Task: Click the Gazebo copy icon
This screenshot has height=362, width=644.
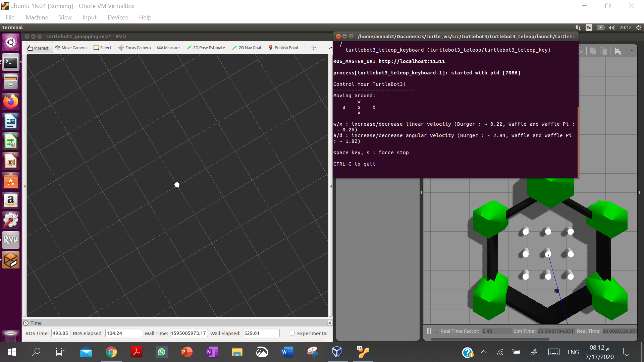Action: (593, 51)
